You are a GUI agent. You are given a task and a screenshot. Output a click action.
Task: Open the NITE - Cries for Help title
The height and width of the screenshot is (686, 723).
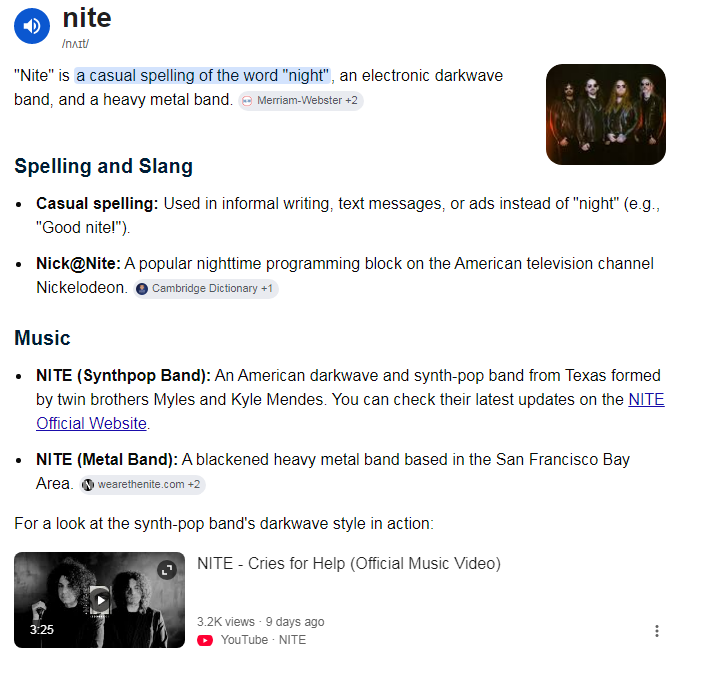(x=349, y=563)
